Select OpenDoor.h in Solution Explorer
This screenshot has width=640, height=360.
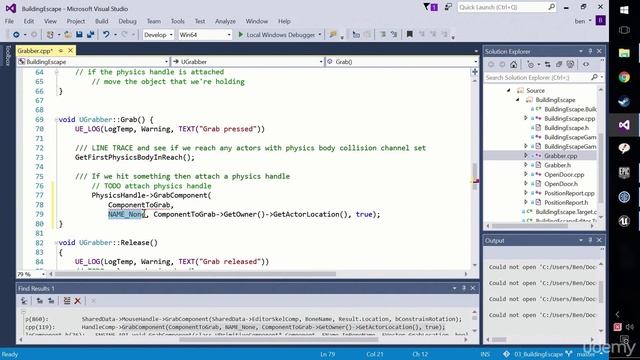tap(561, 184)
